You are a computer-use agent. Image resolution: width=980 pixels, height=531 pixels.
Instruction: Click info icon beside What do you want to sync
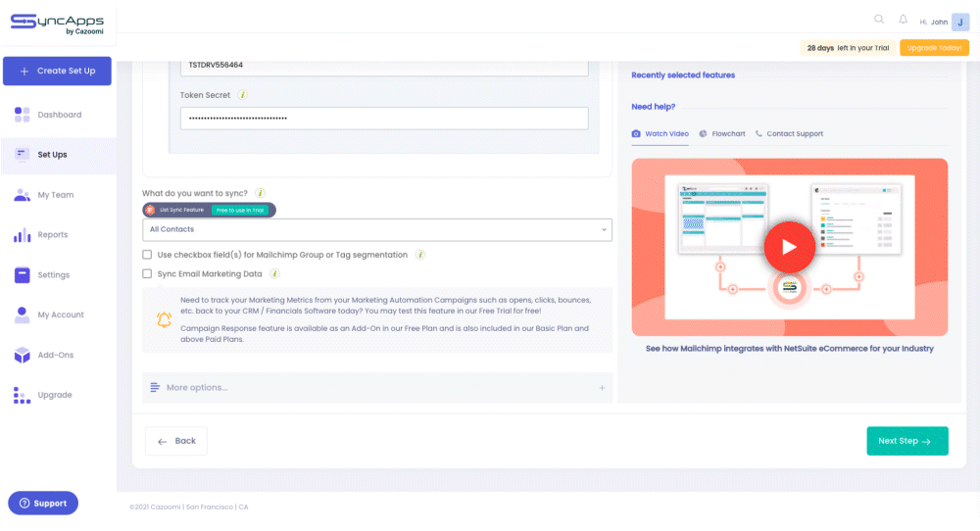(x=260, y=193)
